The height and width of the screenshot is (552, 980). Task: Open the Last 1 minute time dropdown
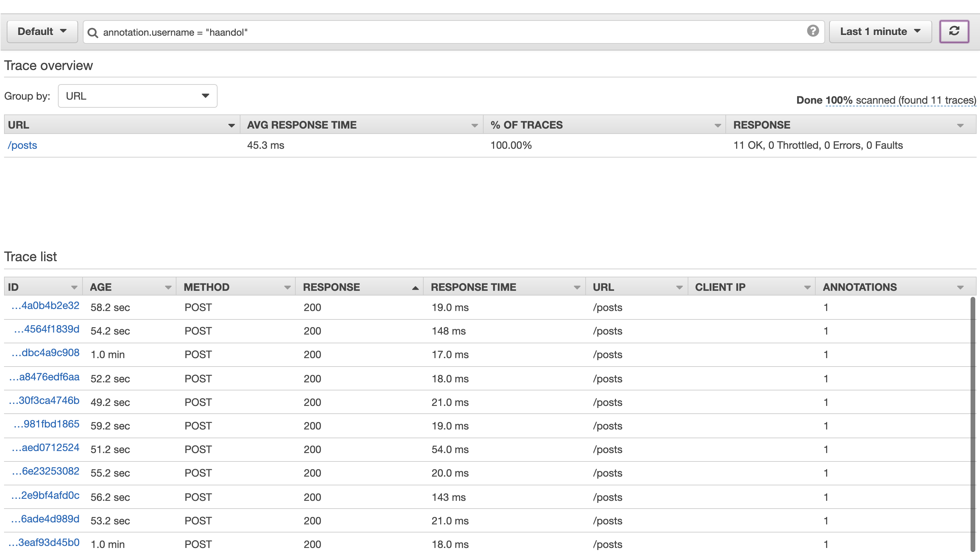click(x=880, y=32)
